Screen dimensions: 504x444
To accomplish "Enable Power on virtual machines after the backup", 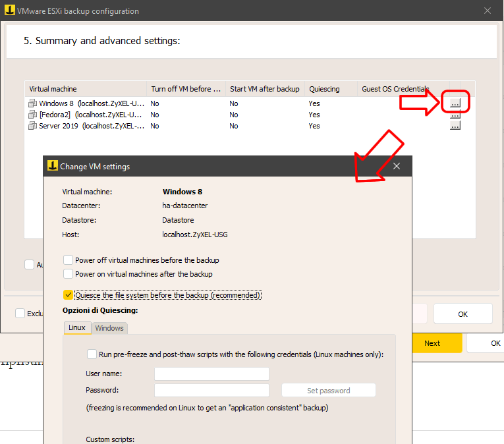I will [68, 273].
